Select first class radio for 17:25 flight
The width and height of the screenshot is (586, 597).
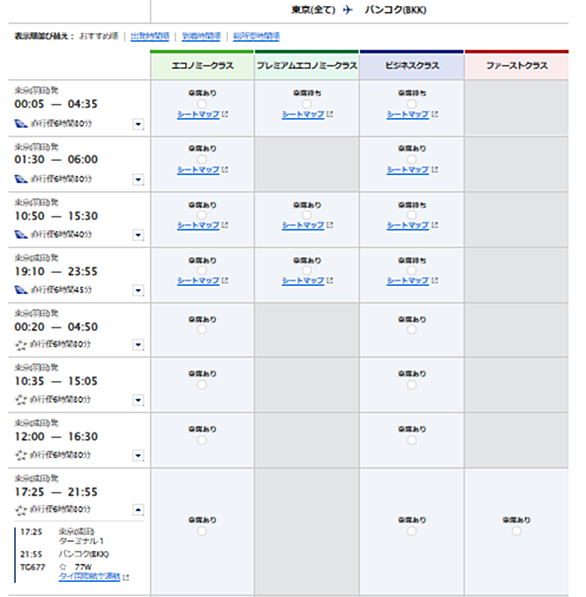pyautogui.click(x=516, y=531)
